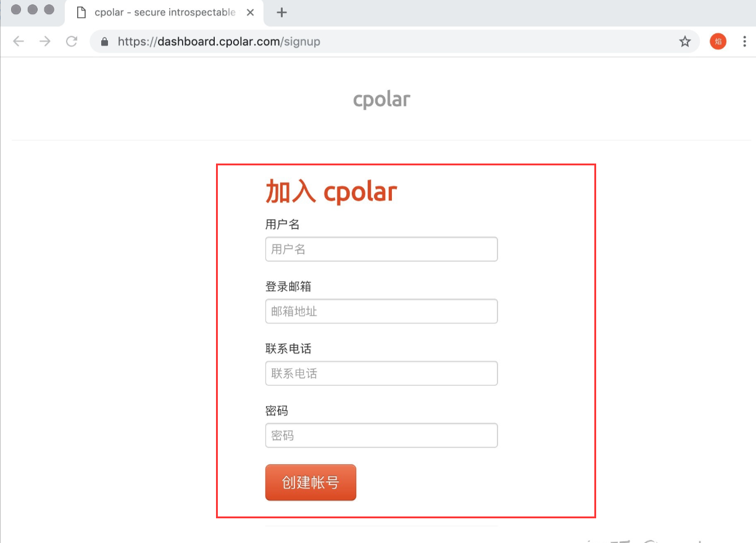Click the padlock site security icon
The image size is (756, 543).
click(104, 42)
